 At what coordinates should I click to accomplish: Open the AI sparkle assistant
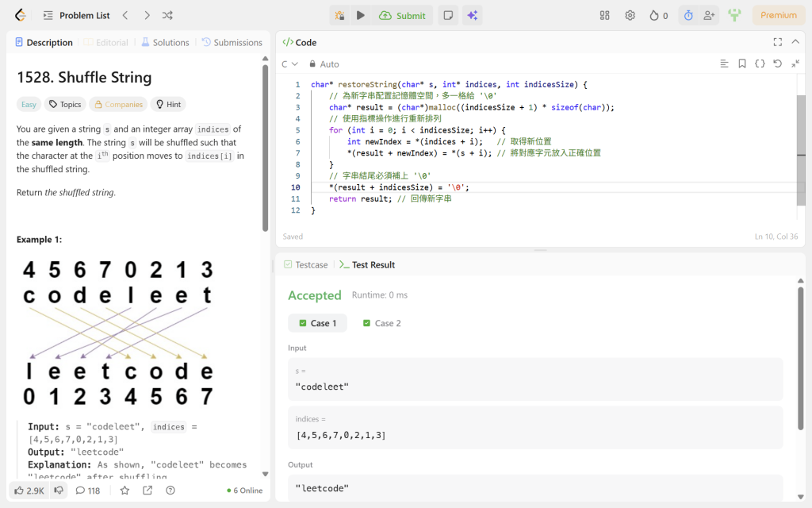click(x=473, y=16)
